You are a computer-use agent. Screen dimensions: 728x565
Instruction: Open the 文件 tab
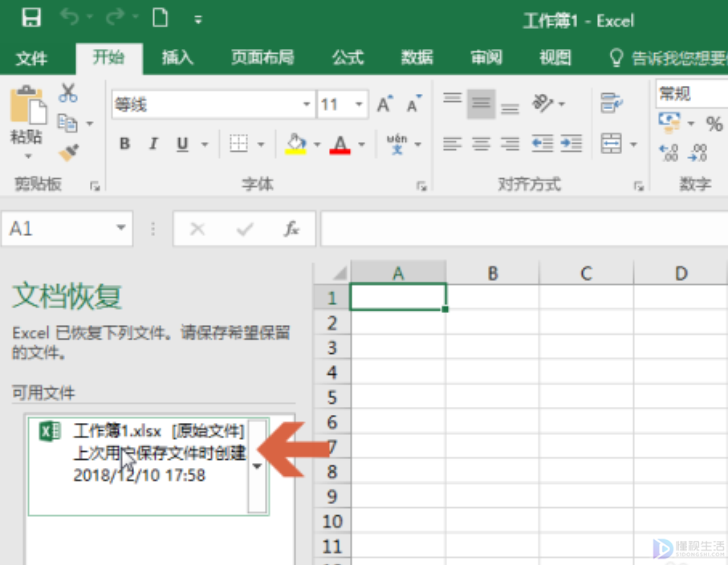[31, 58]
